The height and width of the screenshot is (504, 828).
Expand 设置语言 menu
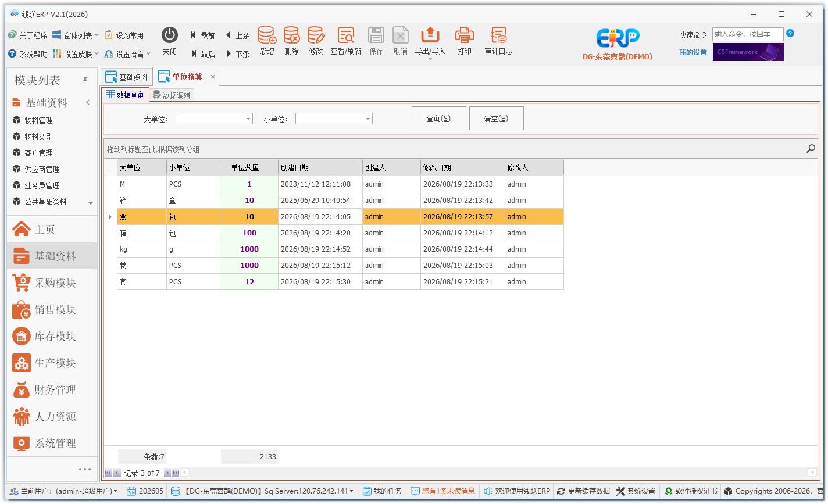[127, 54]
